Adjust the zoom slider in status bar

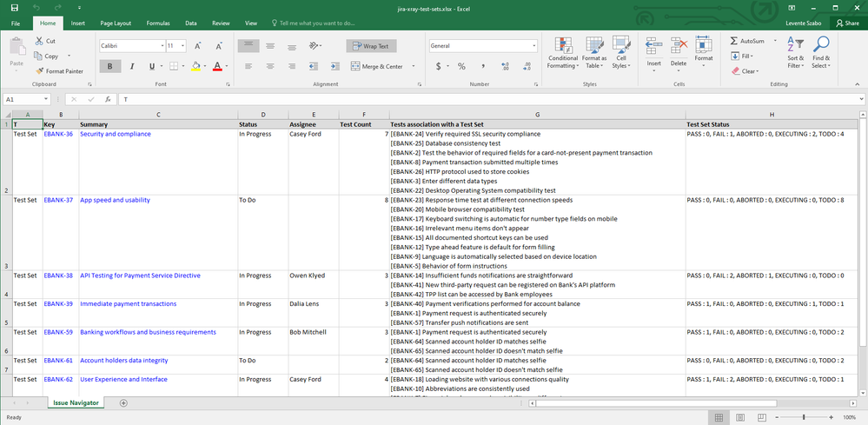804,416
